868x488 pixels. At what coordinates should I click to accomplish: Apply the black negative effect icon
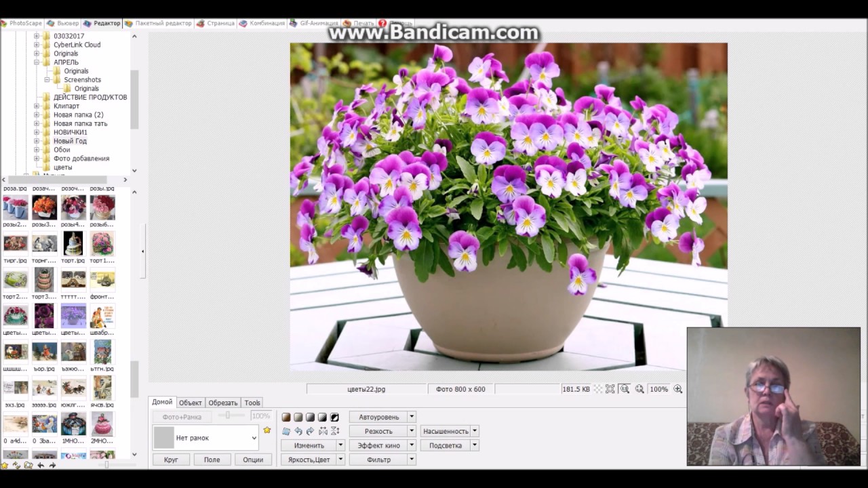334,417
